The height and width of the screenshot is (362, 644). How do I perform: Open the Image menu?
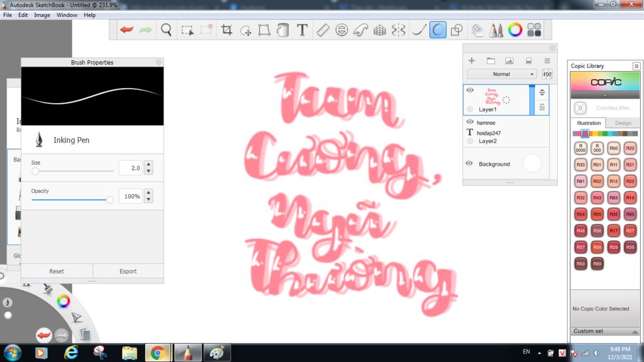click(42, 15)
